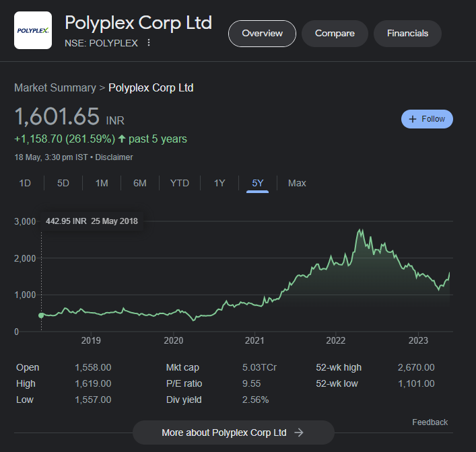476x452 pixels.
Task: Select the 1D time range
Action: click(x=25, y=183)
